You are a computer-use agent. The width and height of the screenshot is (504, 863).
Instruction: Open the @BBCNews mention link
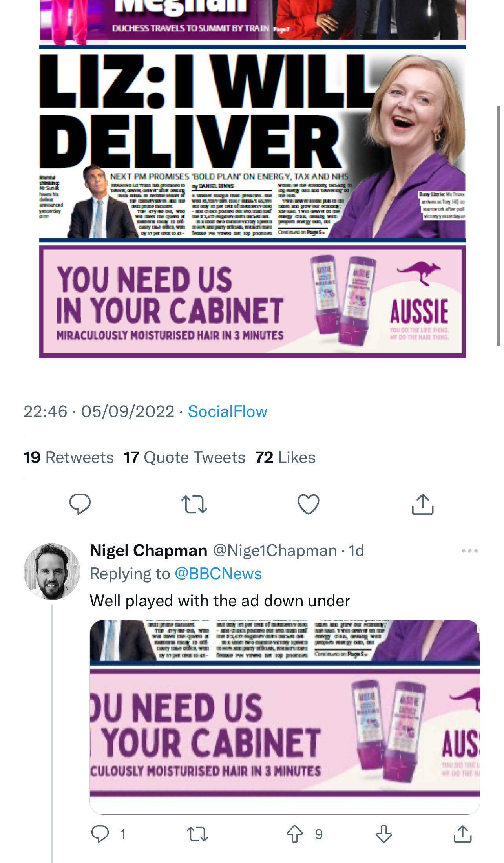click(218, 574)
